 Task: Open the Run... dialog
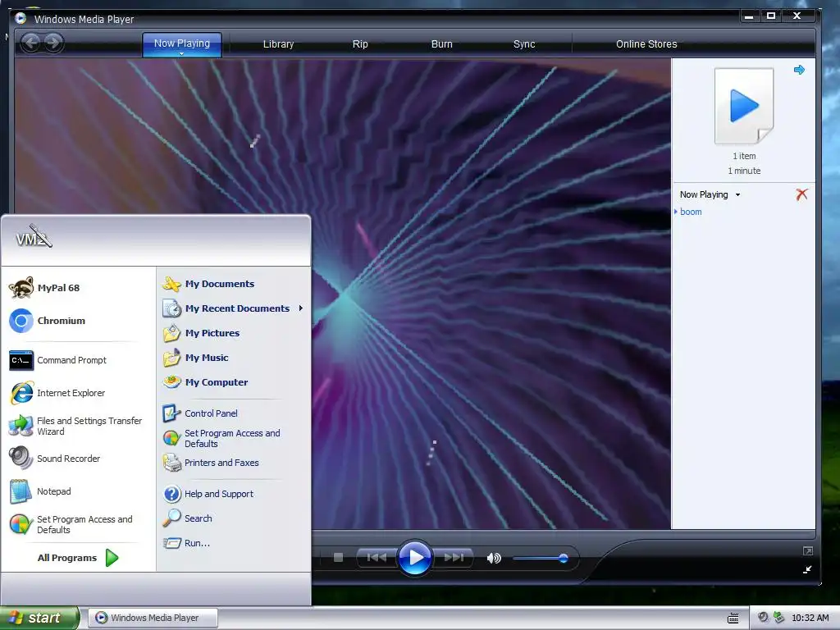click(234, 543)
